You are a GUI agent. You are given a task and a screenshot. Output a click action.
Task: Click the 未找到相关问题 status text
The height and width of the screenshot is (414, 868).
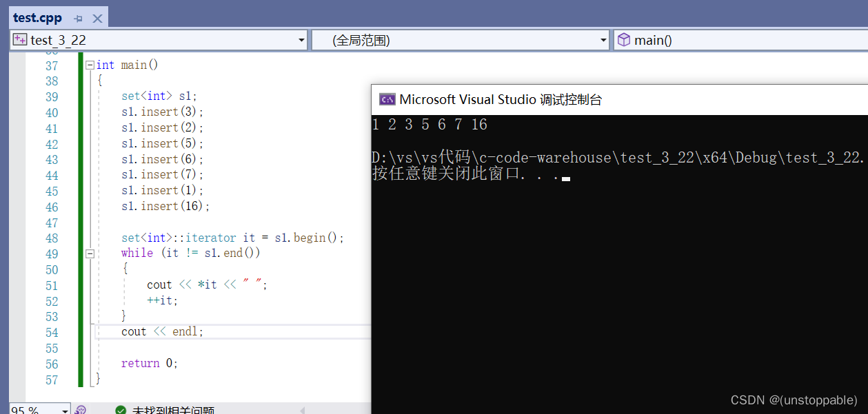(173, 411)
